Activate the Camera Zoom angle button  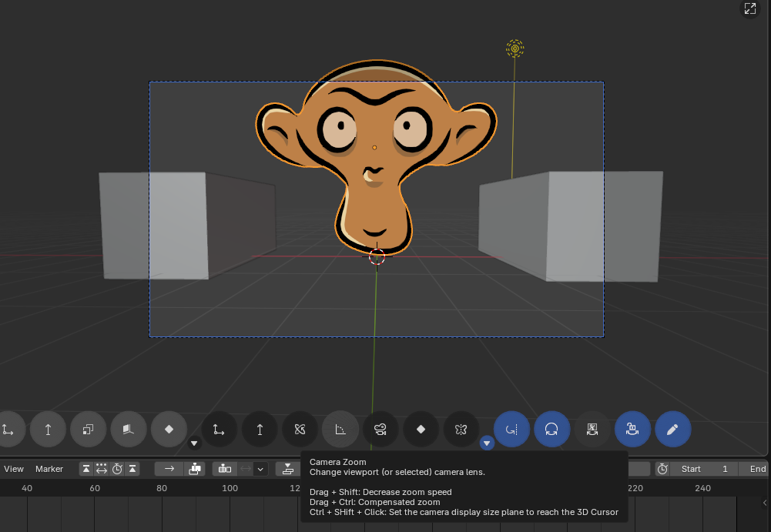pos(340,430)
